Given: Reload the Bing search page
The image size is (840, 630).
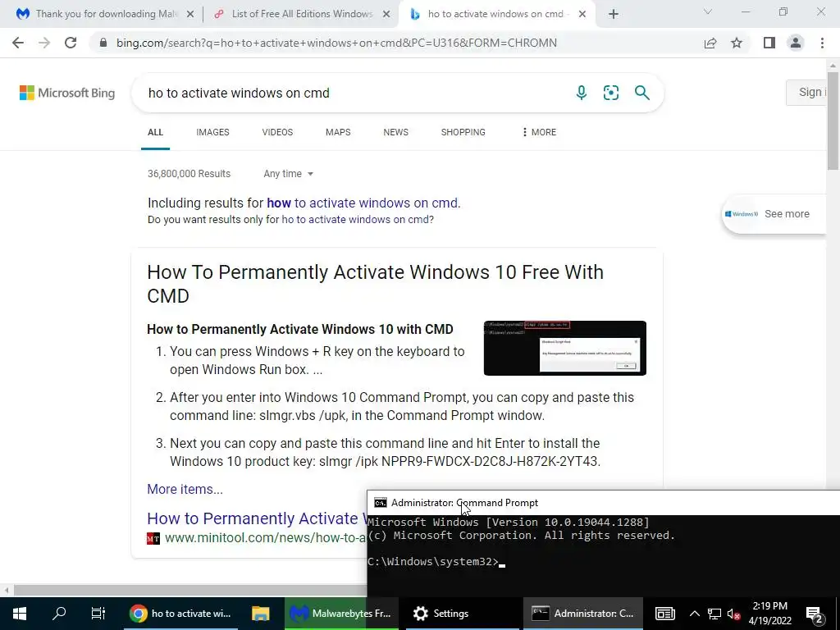Looking at the screenshot, I should [71, 43].
